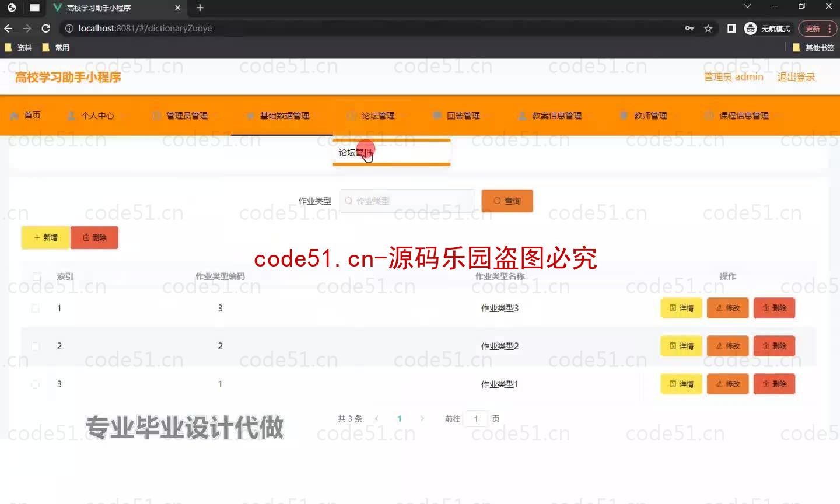Click the 共 3 条 total count
Image resolution: width=840 pixels, height=504 pixels.
(x=350, y=418)
